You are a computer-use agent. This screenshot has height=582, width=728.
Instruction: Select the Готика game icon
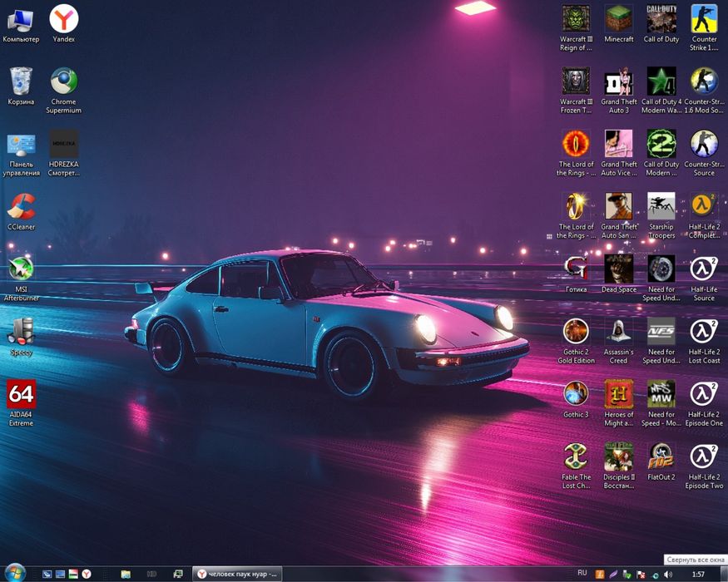pos(576,274)
